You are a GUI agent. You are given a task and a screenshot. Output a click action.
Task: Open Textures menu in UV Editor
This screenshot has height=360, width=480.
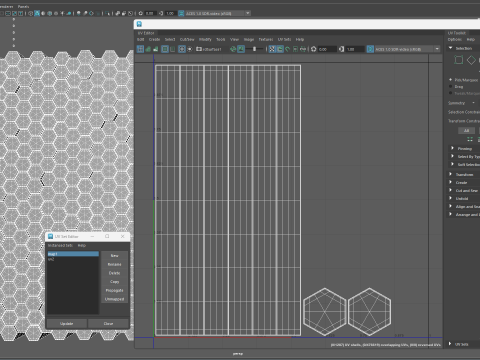[x=266, y=39]
